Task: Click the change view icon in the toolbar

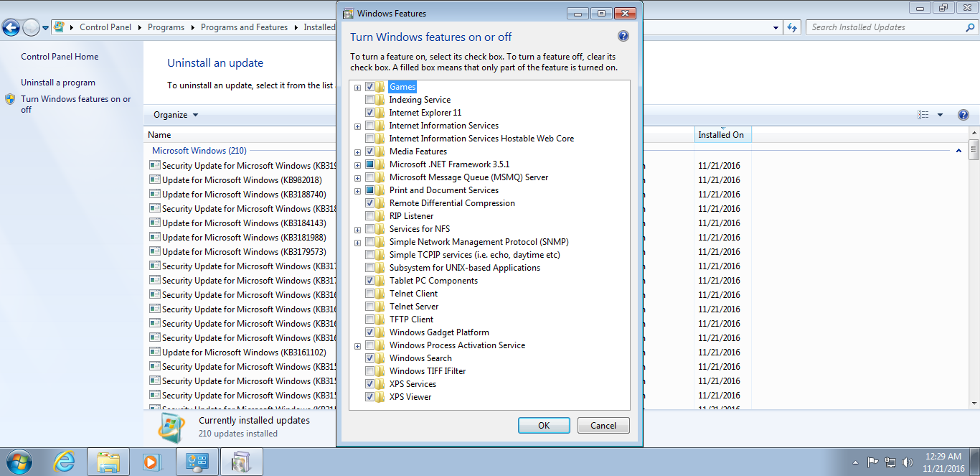Action: point(923,115)
